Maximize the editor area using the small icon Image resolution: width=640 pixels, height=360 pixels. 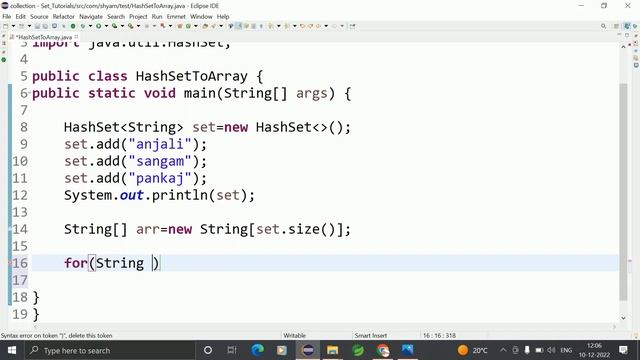pos(627,36)
